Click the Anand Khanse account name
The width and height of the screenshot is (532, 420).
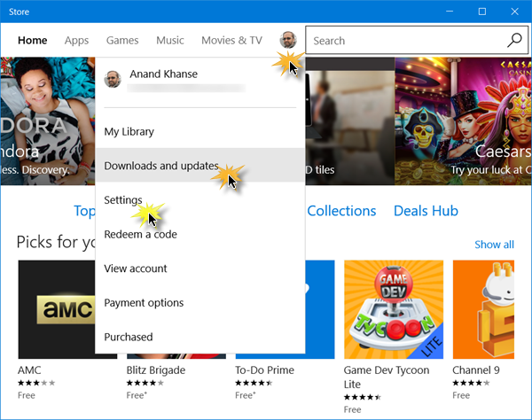pos(163,74)
